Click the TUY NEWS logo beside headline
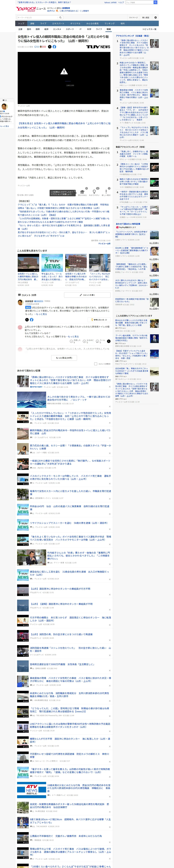174x868 pixels. (98, 47)
